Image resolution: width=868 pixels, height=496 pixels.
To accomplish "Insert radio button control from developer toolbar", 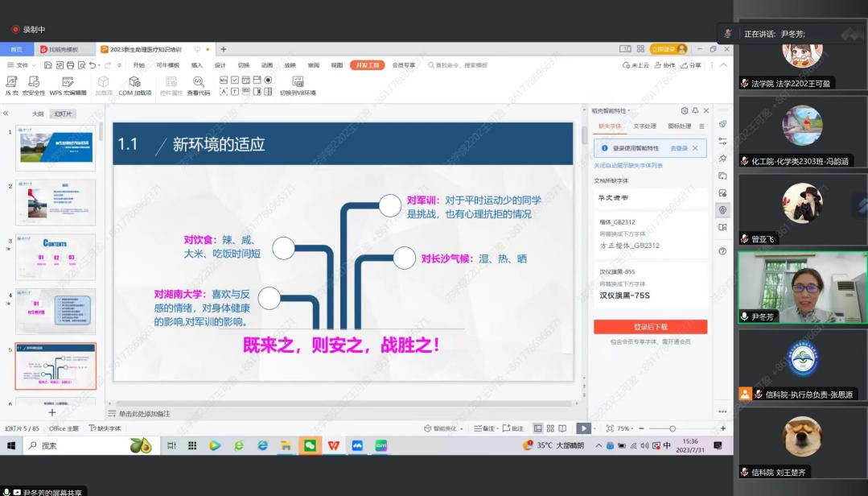I will pyautogui.click(x=268, y=81).
